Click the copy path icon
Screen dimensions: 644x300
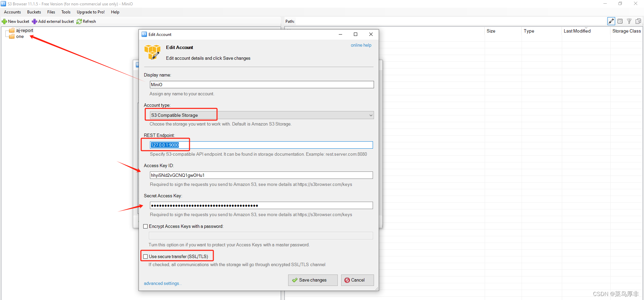coord(638,21)
